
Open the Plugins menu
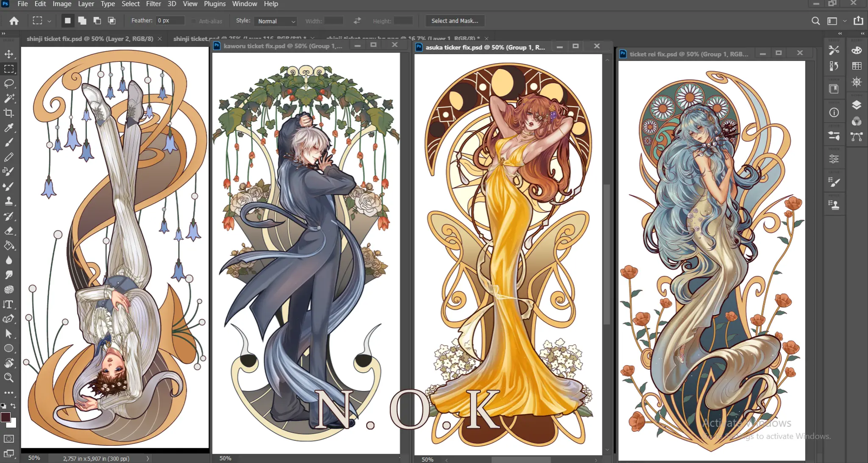(215, 4)
